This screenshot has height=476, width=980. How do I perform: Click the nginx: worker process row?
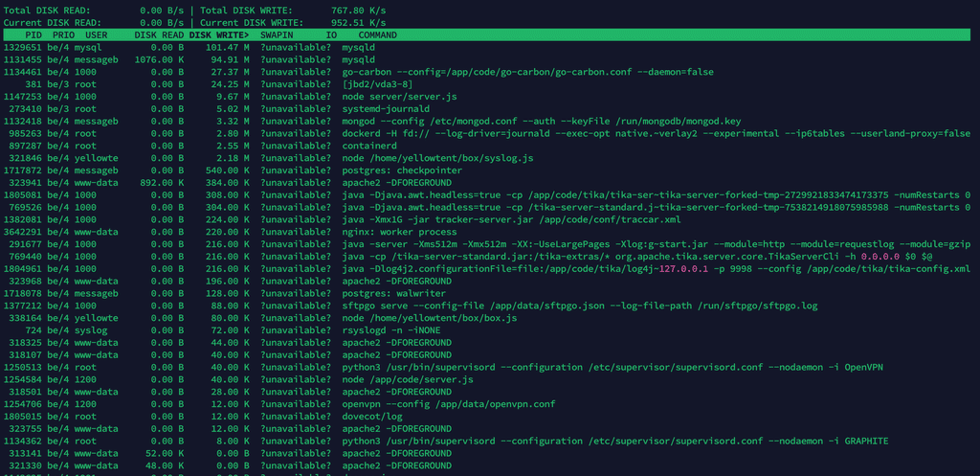(x=399, y=232)
